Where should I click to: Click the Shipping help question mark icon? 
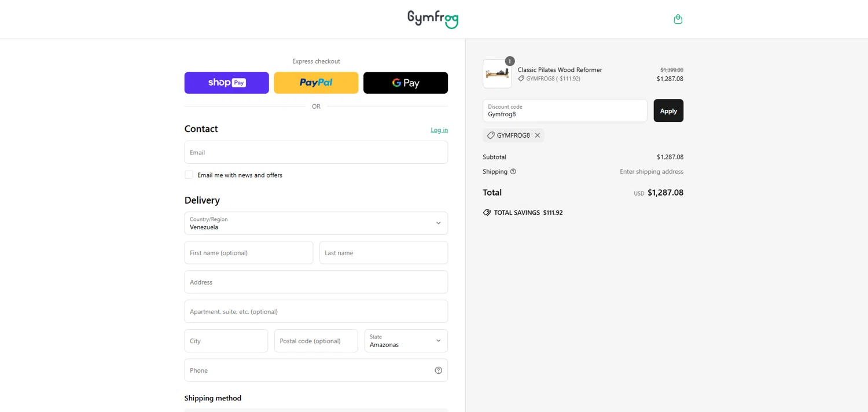(x=513, y=171)
